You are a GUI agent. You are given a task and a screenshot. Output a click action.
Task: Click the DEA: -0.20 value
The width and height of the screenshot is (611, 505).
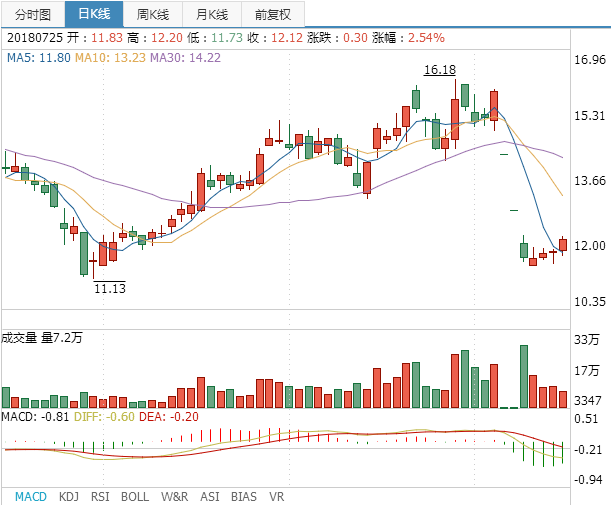pyautogui.click(x=169, y=417)
